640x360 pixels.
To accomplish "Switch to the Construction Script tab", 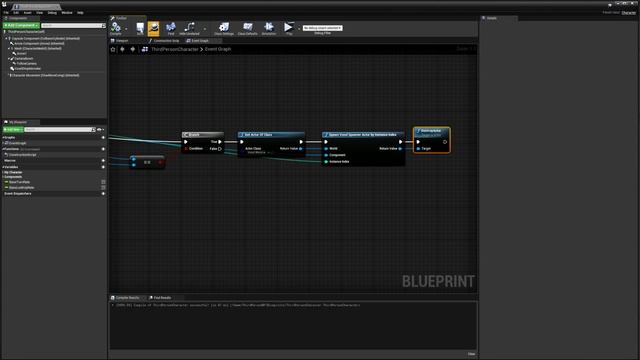I will (x=165, y=41).
